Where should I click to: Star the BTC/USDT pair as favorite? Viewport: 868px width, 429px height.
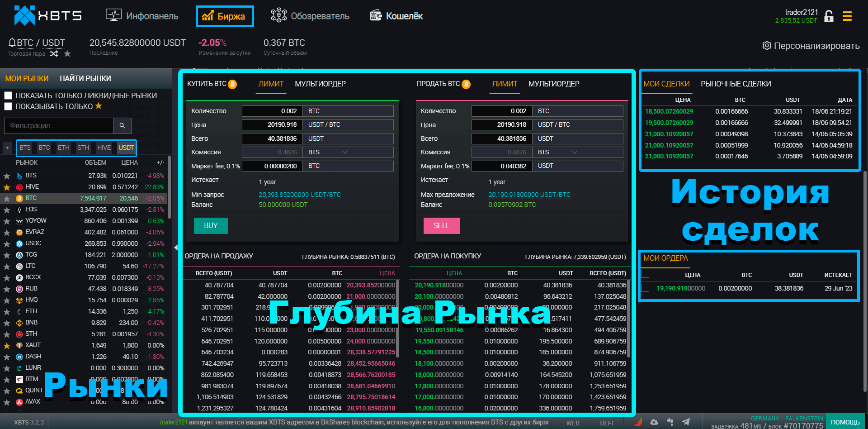(x=67, y=53)
